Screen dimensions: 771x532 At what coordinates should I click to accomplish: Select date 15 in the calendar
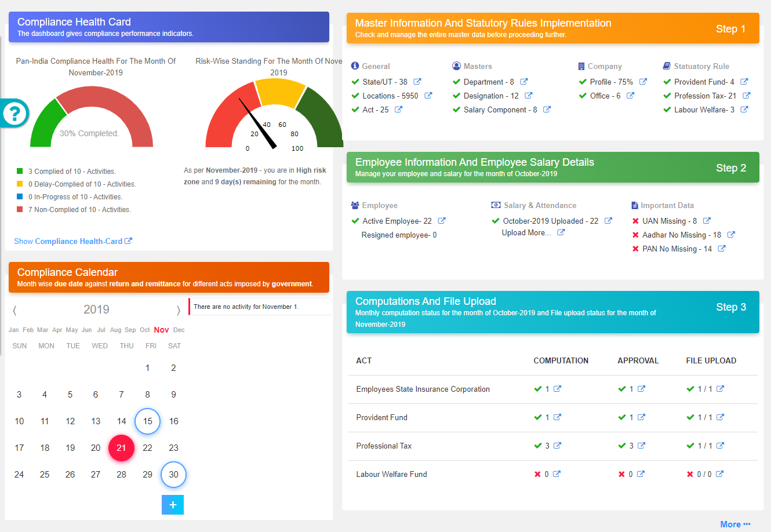coord(148,421)
